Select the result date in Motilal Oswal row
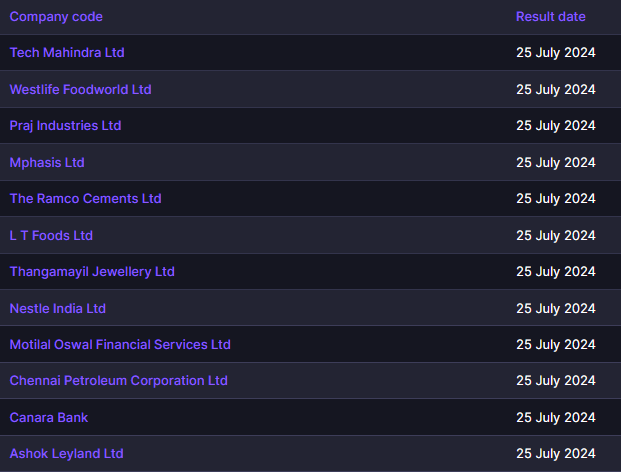The image size is (621, 472). 556,344
